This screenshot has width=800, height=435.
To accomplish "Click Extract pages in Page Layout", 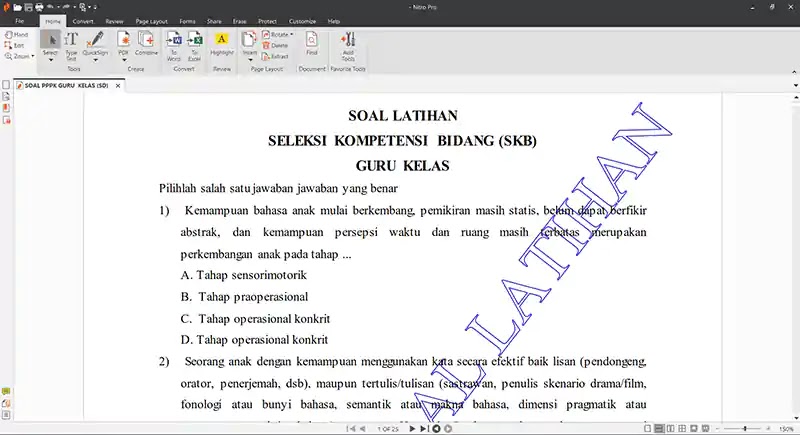I will (276, 57).
